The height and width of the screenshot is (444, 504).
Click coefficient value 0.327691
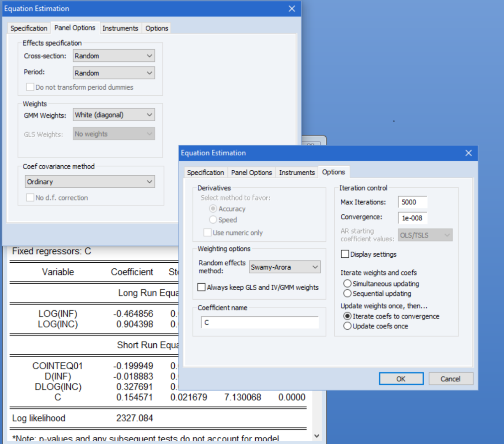[x=135, y=387]
